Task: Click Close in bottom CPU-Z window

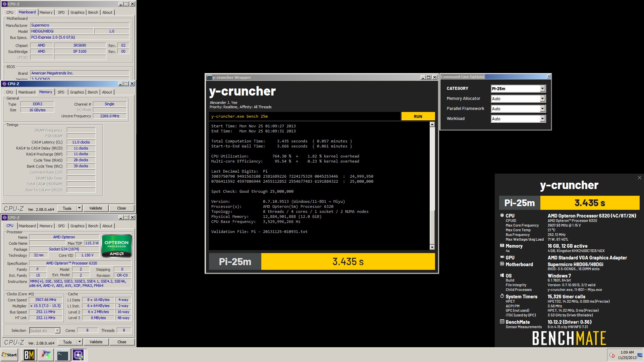Action: point(122,342)
